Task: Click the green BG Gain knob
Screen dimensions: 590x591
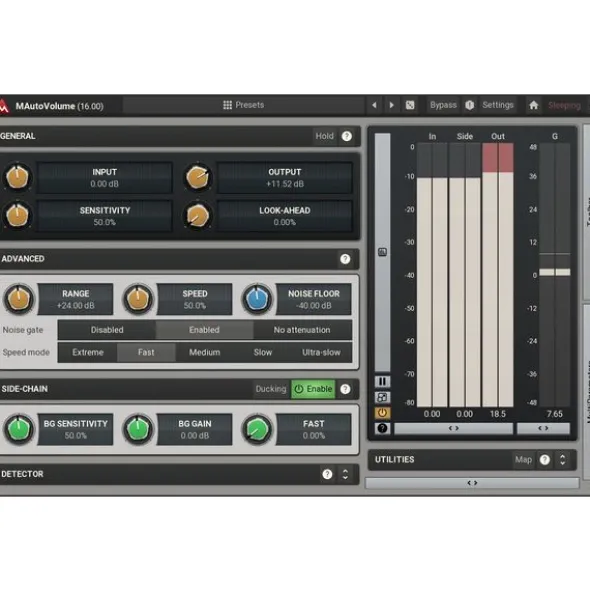Action: point(138,429)
